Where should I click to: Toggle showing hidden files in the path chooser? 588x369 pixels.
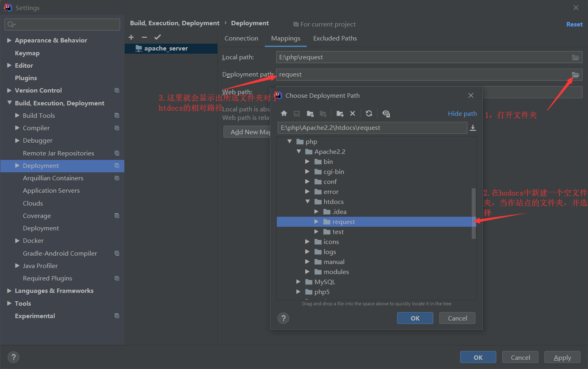click(x=386, y=113)
